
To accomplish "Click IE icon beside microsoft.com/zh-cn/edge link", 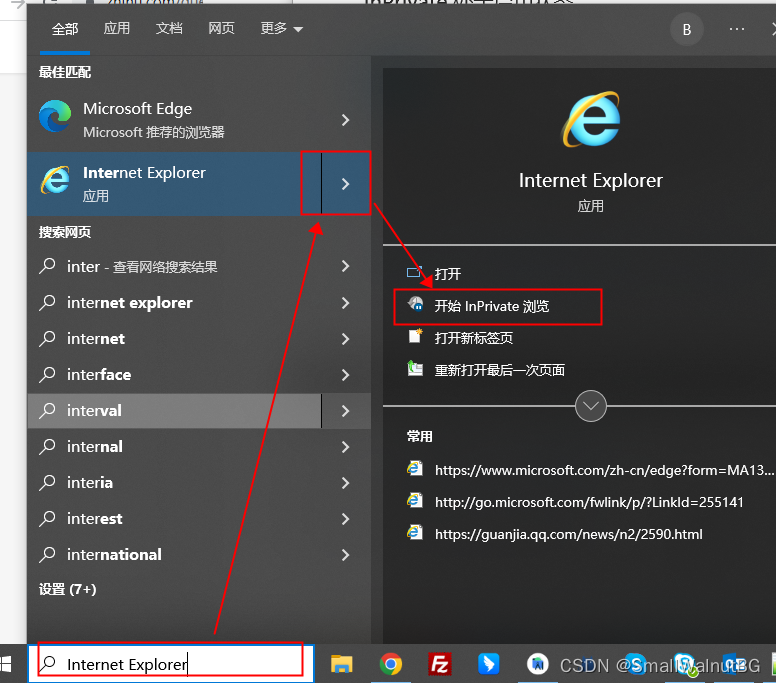I will 415,468.
